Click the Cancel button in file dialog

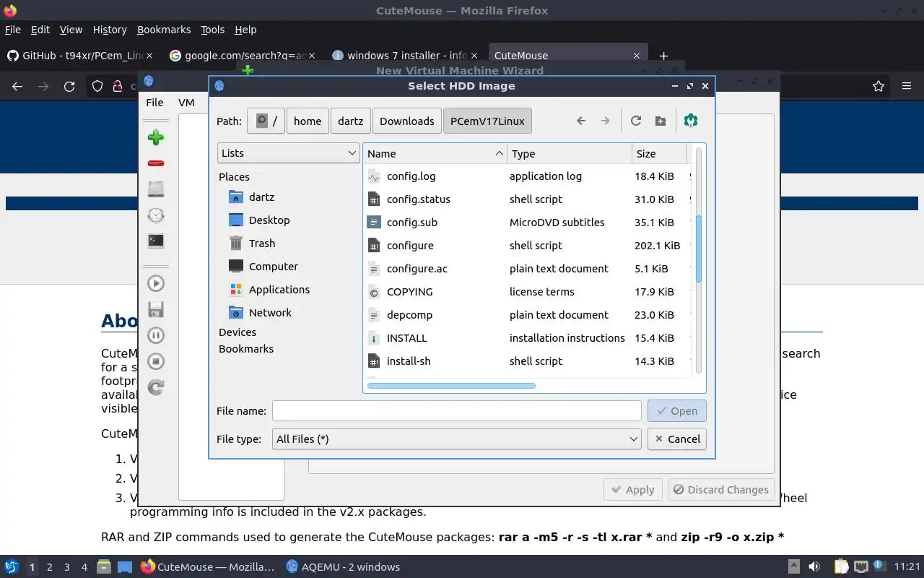click(677, 439)
